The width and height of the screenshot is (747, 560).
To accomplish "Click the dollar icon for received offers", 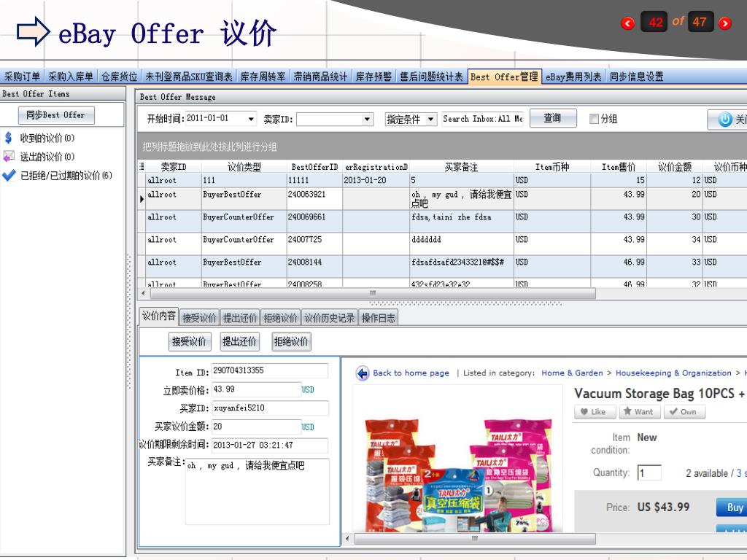I will tap(8, 138).
